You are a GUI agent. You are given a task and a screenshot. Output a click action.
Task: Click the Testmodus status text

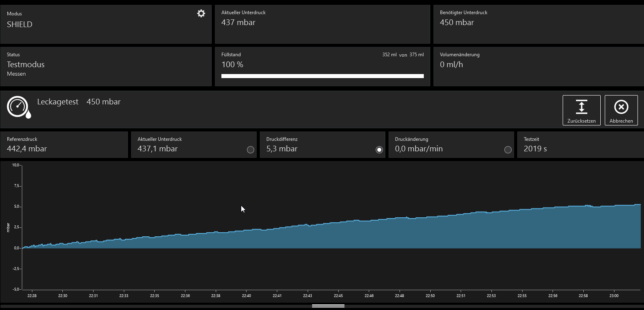pos(26,64)
